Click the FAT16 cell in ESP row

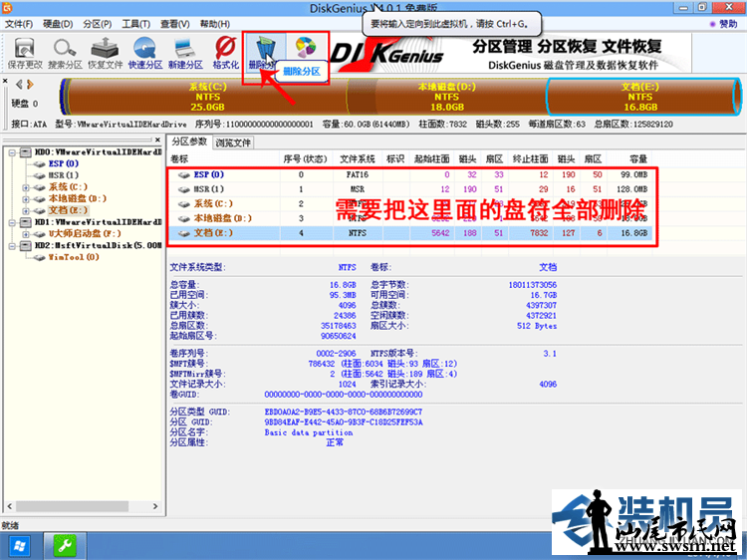[x=358, y=175]
